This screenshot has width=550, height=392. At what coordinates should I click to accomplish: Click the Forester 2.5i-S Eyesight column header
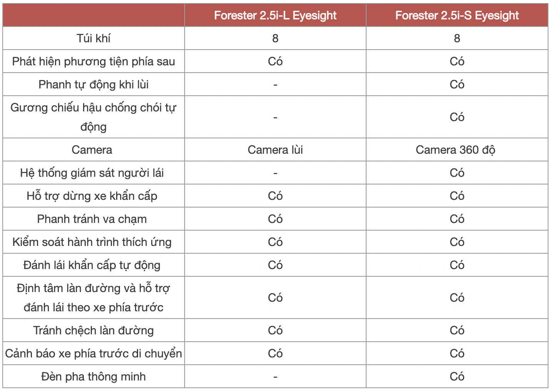tap(457, 15)
